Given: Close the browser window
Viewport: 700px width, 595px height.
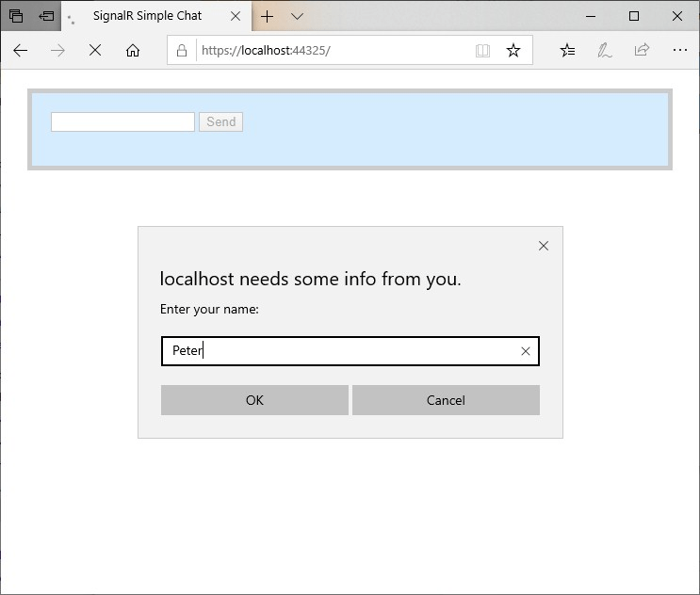Looking at the screenshot, I should (x=677, y=17).
